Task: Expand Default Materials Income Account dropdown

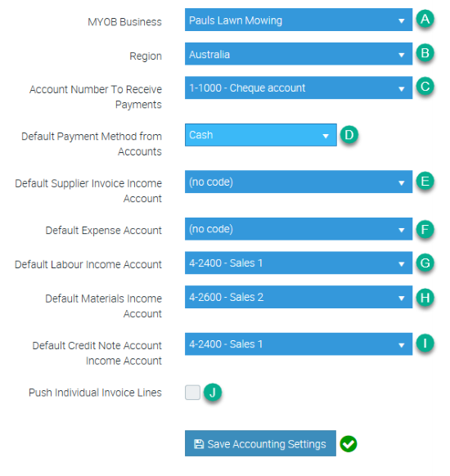Action: (299, 297)
